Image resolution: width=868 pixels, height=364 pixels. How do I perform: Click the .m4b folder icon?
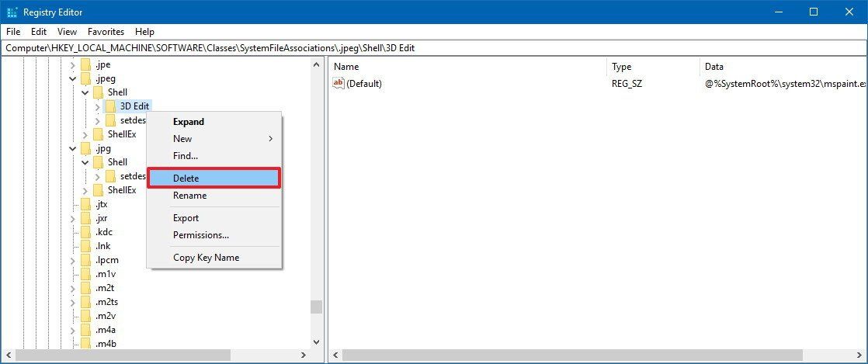[85, 344]
